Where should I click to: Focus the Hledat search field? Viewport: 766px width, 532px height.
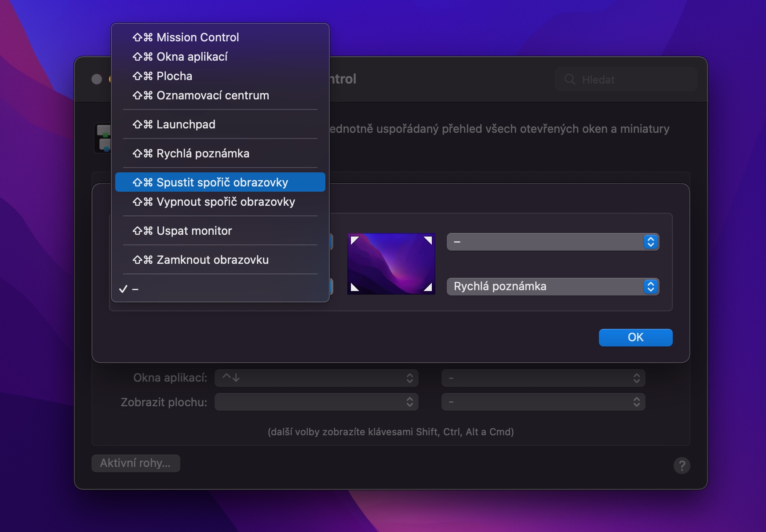click(626, 80)
